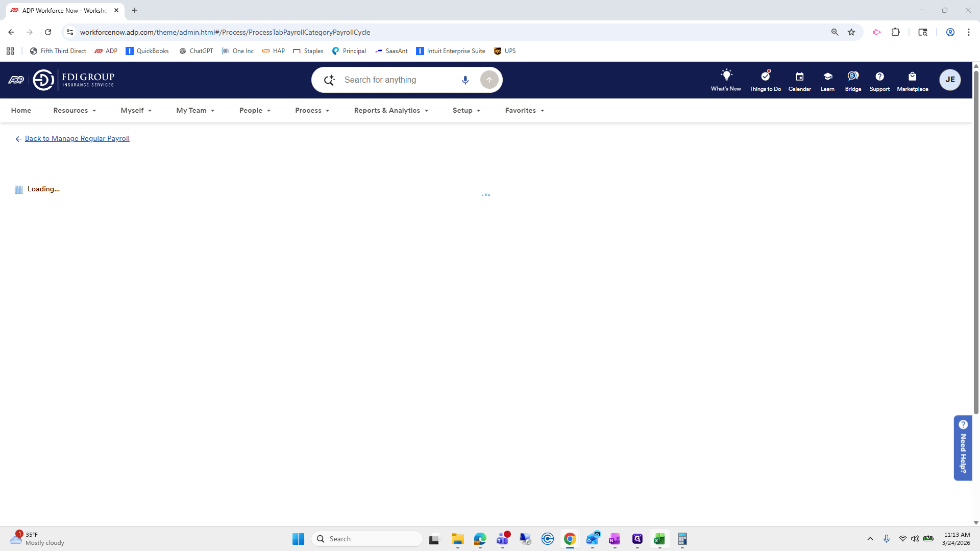Open the QuickBooks bookmark
The height and width of the screenshot is (551, 980).
[x=148, y=51]
